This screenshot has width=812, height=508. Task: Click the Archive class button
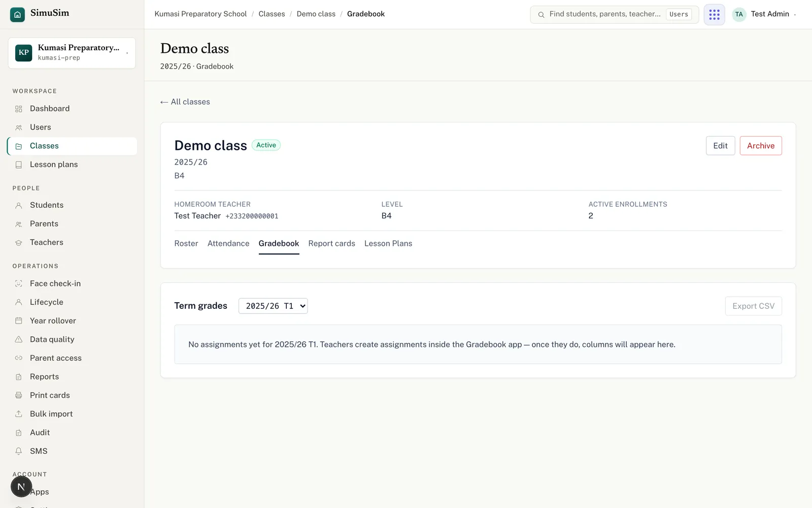tap(761, 146)
